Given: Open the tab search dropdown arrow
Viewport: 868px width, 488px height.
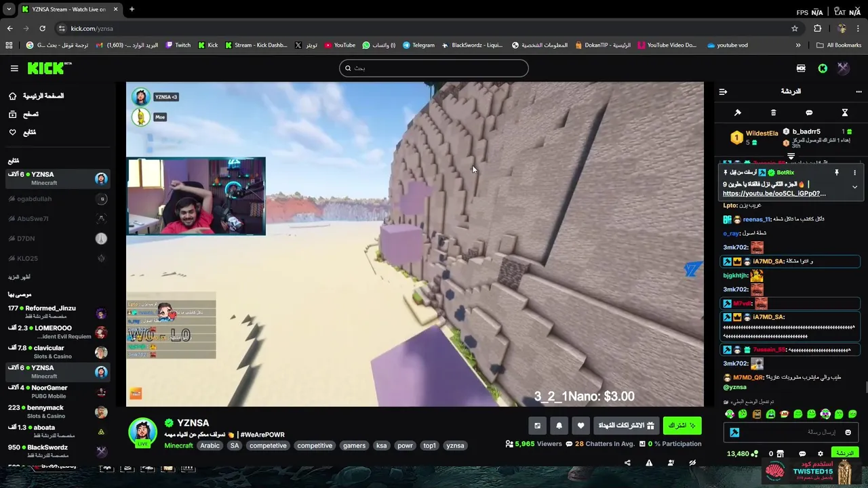Looking at the screenshot, I should pos(9,9).
